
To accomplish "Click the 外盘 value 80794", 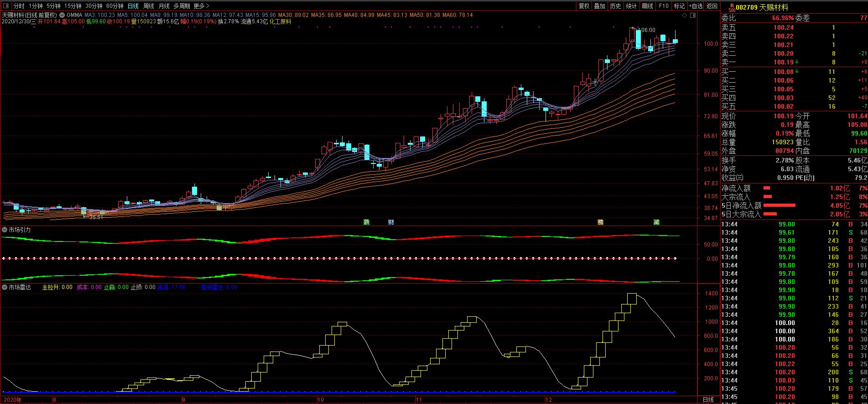I will pos(785,151).
